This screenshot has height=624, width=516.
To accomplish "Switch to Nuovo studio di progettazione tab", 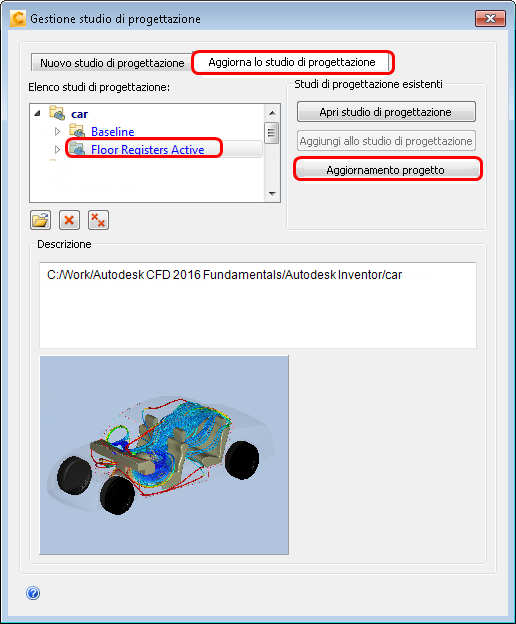I will (x=112, y=63).
